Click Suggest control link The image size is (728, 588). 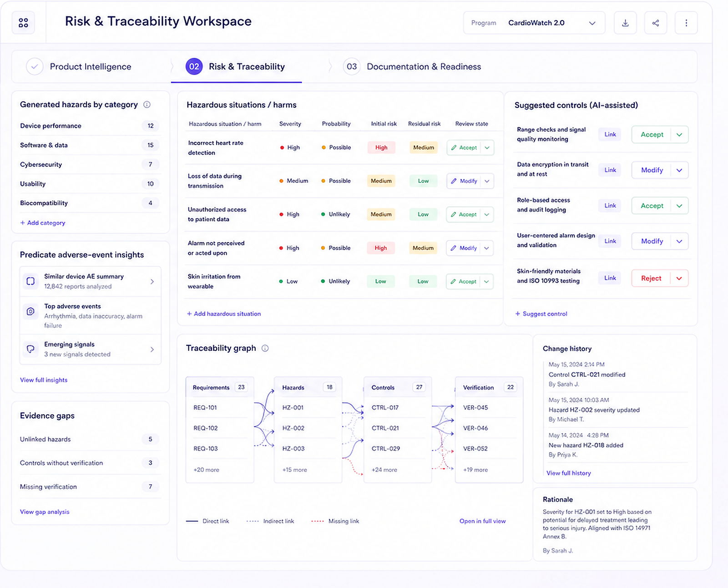pos(541,314)
